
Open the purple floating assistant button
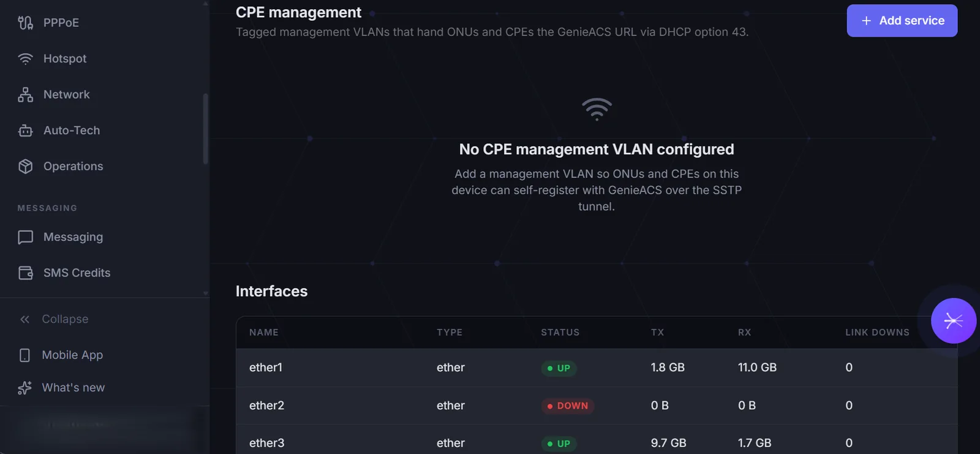954,320
